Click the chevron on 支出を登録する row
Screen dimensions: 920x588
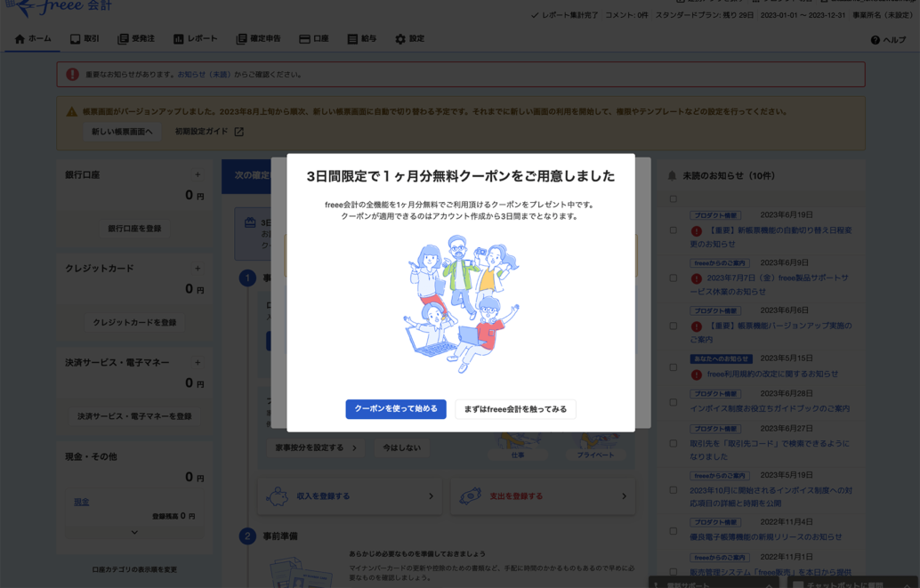[x=624, y=496]
